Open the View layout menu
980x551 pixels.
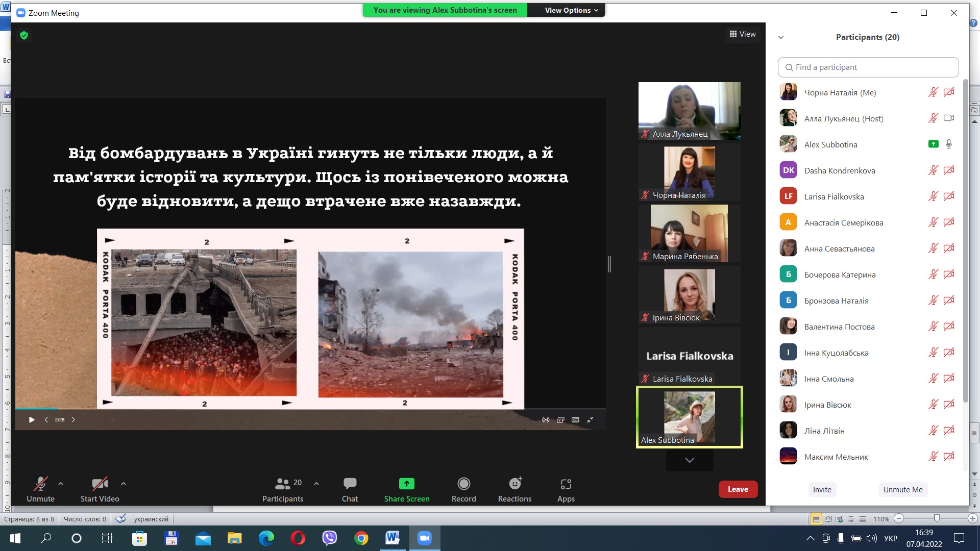743,34
